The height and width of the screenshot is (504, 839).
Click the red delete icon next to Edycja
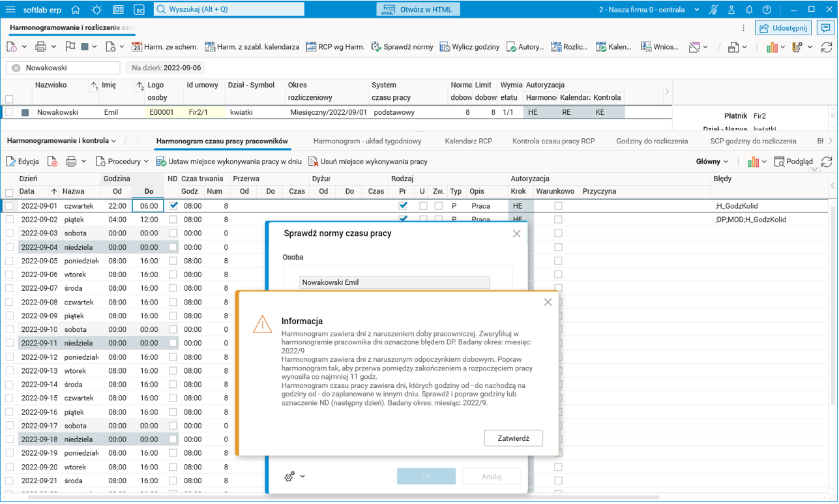click(52, 162)
